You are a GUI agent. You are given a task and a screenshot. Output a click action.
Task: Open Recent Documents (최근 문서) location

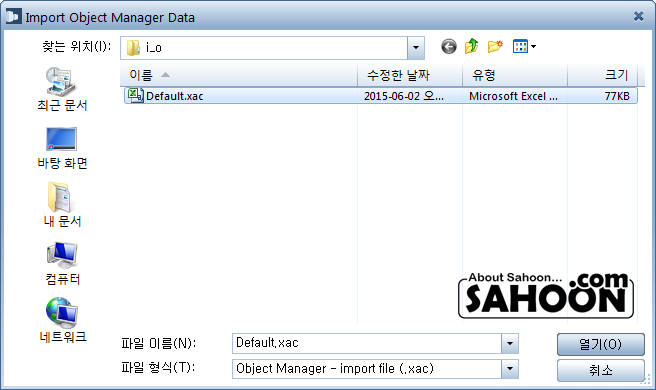[x=62, y=89]
